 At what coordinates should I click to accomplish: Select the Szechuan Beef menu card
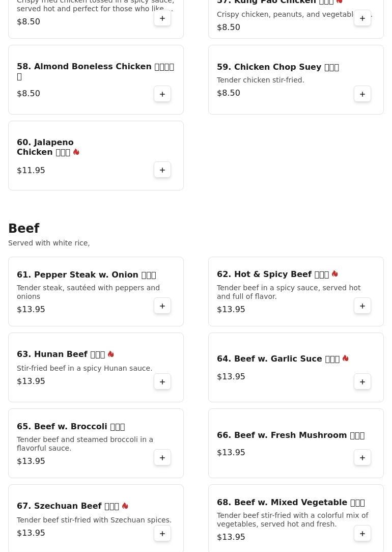(96, 518)
